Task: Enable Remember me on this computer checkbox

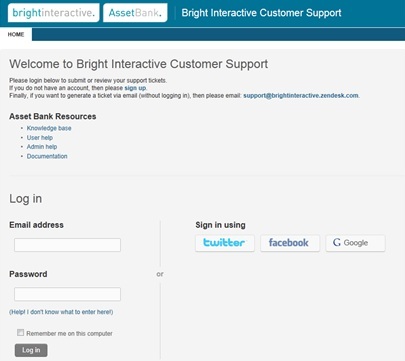Action: point(21,332)
